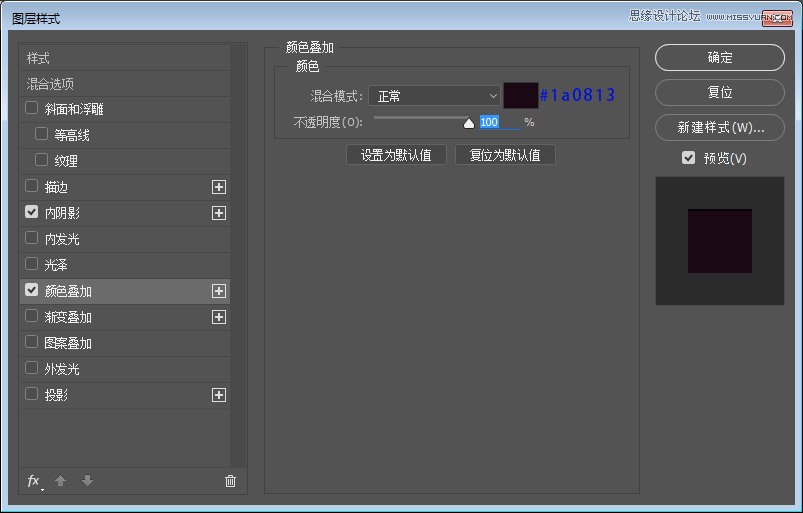Open the 混合模式 dropdown
This screenshot has width=803, height=513.
[434, 96]
